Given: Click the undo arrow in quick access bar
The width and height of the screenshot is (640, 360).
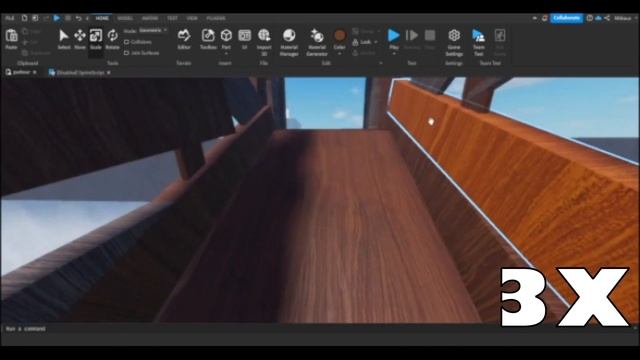Looking at the screenshot, I should pos(78,18).
